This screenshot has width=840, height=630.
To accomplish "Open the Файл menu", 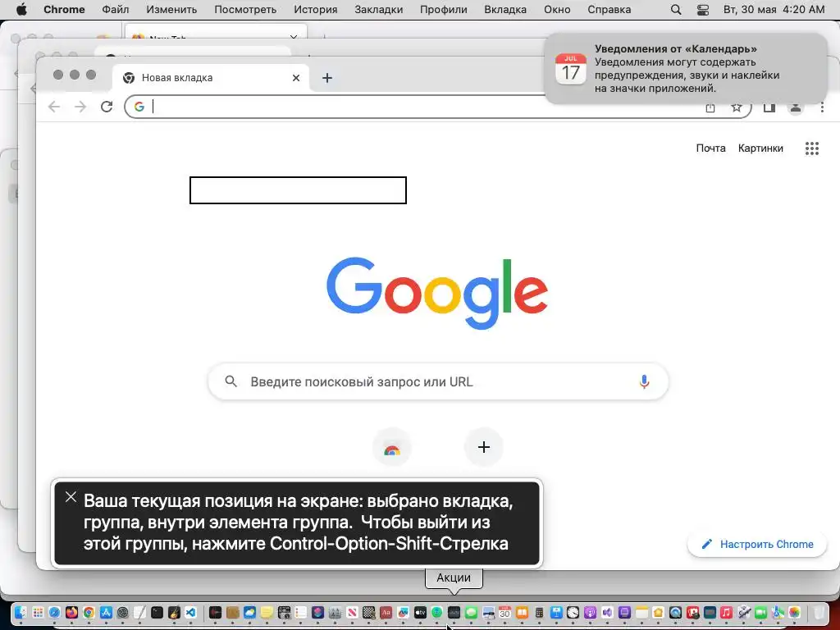I will (x=115, y=10).
